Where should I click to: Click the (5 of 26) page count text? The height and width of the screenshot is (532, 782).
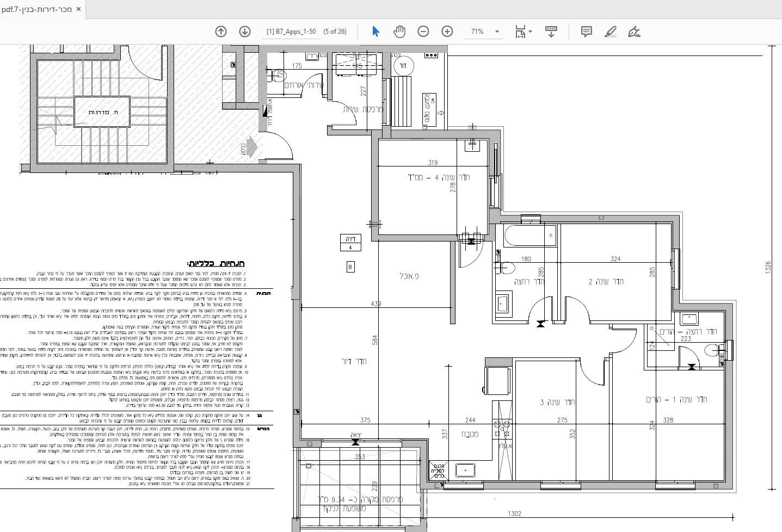pyautogui.click(x=335, y=32)
